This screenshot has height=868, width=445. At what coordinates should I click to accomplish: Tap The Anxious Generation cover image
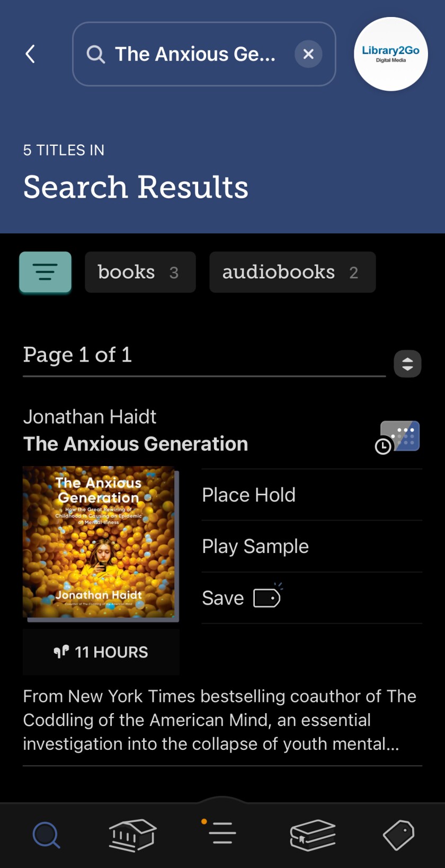(x=99, y=542)
